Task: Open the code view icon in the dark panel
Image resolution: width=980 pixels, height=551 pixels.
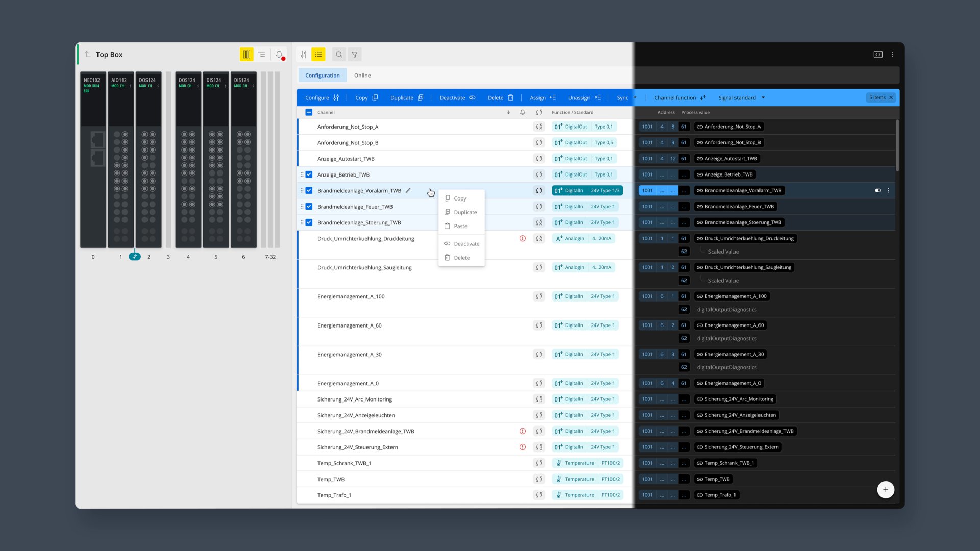Action: click(878, 54)
